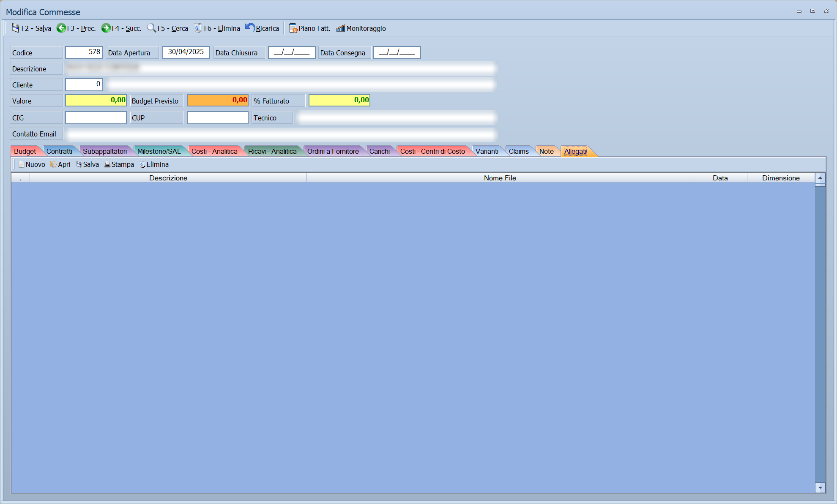
Task: Focus the CIG input field
Action: pyautogui.click(x=96, y=117)
